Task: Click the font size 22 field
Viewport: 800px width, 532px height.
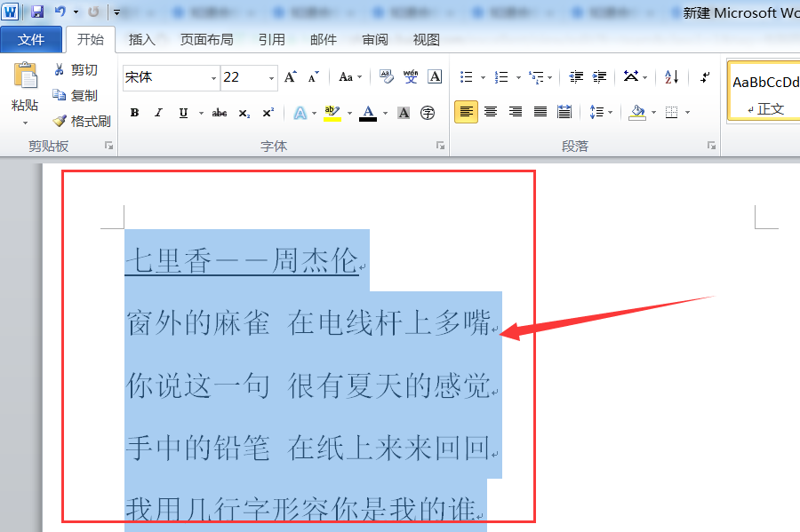Action: [244, 77]
